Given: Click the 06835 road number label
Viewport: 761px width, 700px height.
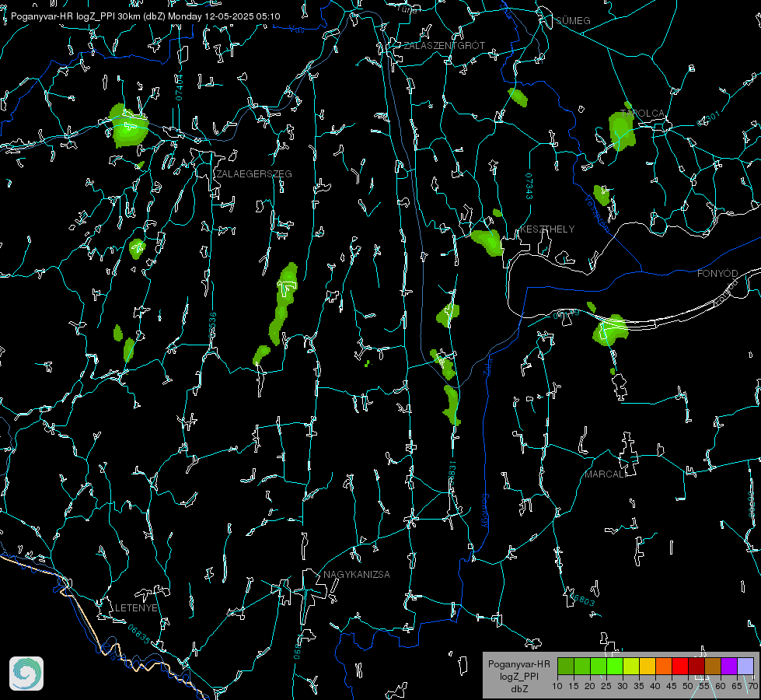Looking at the screenshot, I should (139, 635).
